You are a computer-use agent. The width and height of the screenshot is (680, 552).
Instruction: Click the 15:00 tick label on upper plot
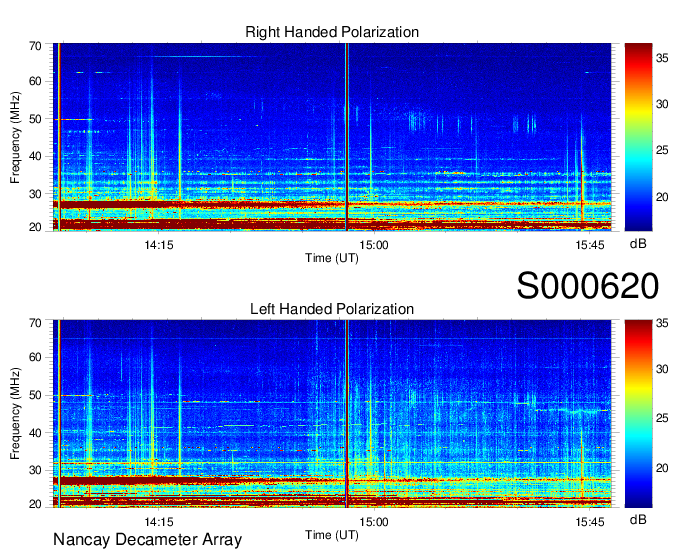pos(374,245)
